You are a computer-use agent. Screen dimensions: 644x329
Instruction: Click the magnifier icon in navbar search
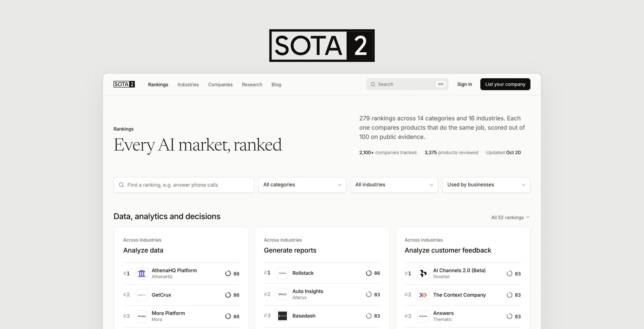(x=373, y=84)
